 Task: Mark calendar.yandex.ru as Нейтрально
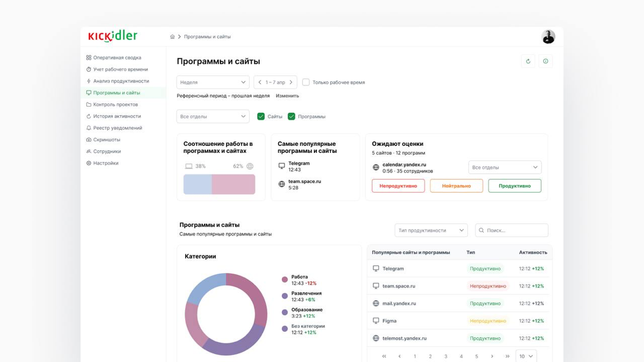[456, 186]
